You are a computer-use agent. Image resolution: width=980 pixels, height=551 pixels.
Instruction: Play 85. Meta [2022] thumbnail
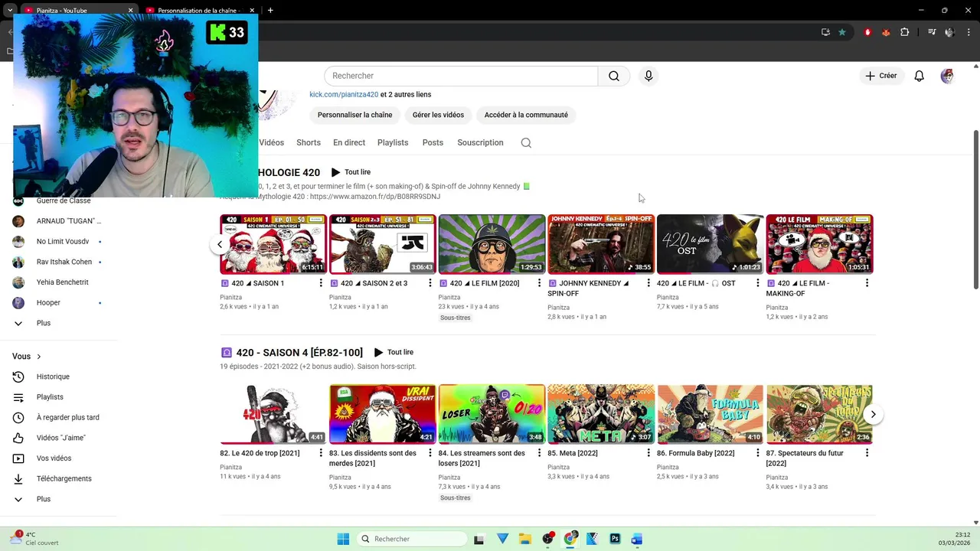pos(601,414)
